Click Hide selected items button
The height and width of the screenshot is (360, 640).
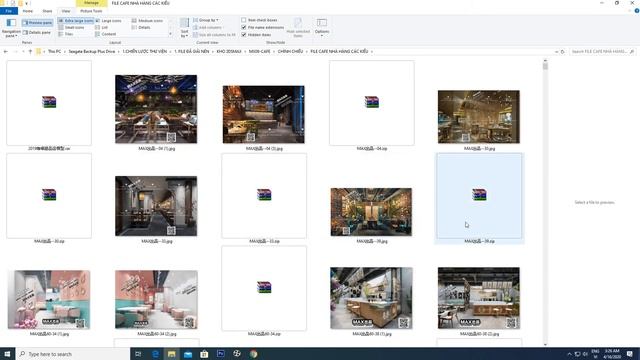(298, 28)
